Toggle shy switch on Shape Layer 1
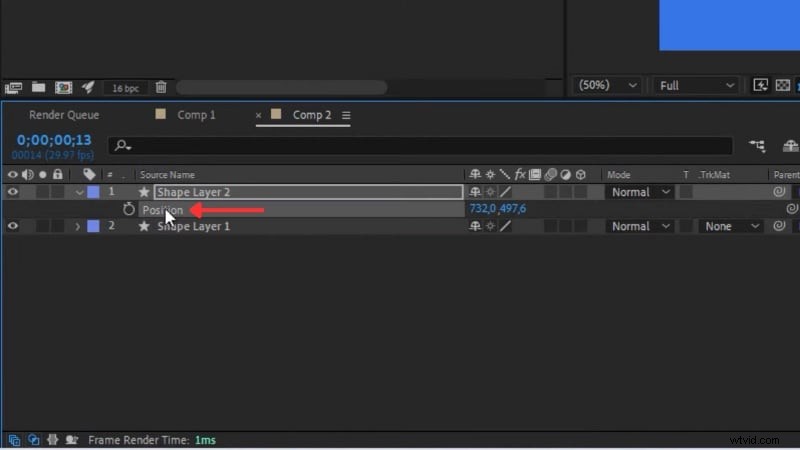Viewport: 800px width, 450px height. pyautogui.click(x=475, y=226)
